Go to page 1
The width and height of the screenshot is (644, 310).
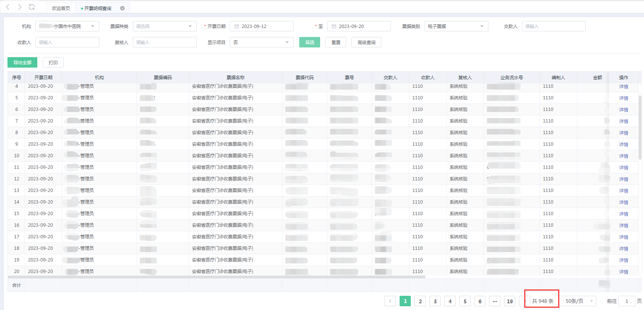click(x=405, y=301)
